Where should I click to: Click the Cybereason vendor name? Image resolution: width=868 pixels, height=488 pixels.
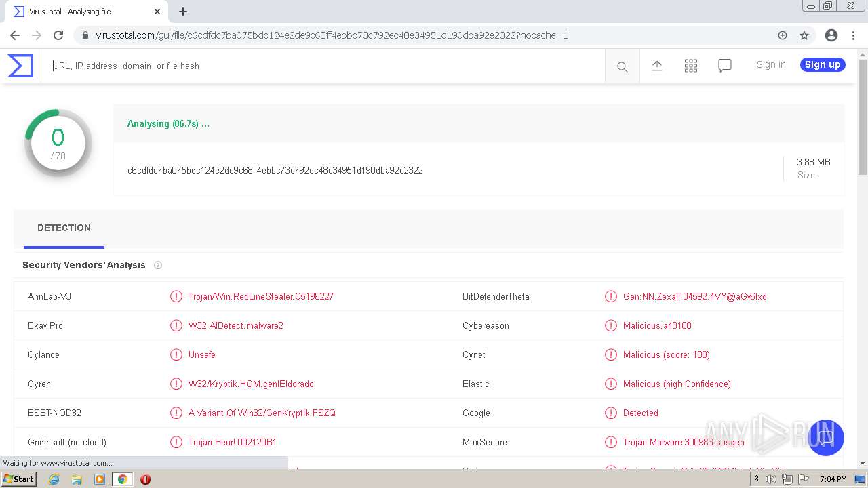[486, 325]
